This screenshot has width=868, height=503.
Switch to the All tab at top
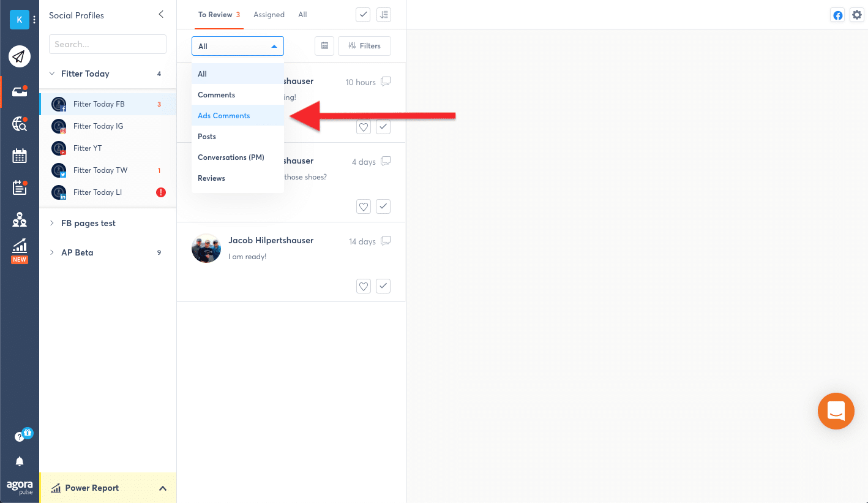pos(302,15)
